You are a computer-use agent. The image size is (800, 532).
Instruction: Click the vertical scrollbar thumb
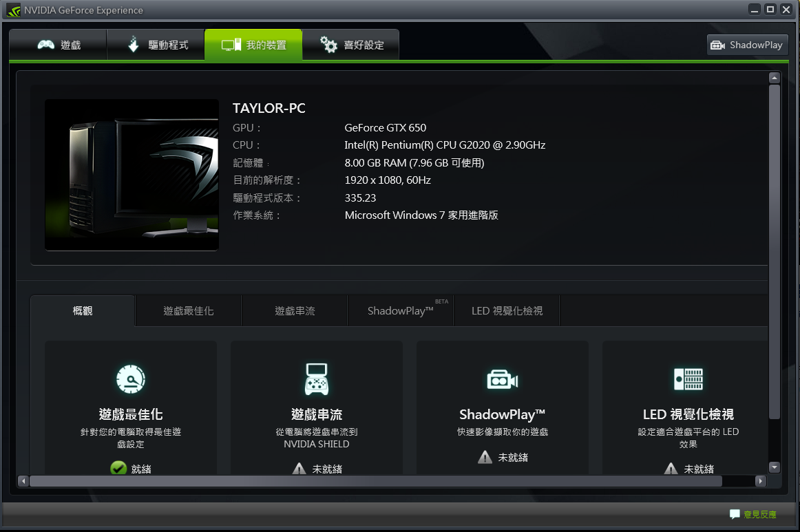[775, 252]
